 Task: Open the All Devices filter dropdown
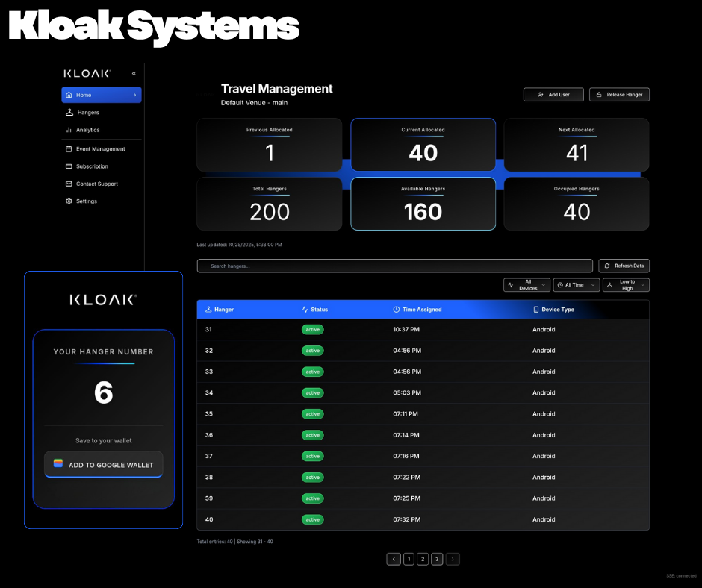click(526, 284)
